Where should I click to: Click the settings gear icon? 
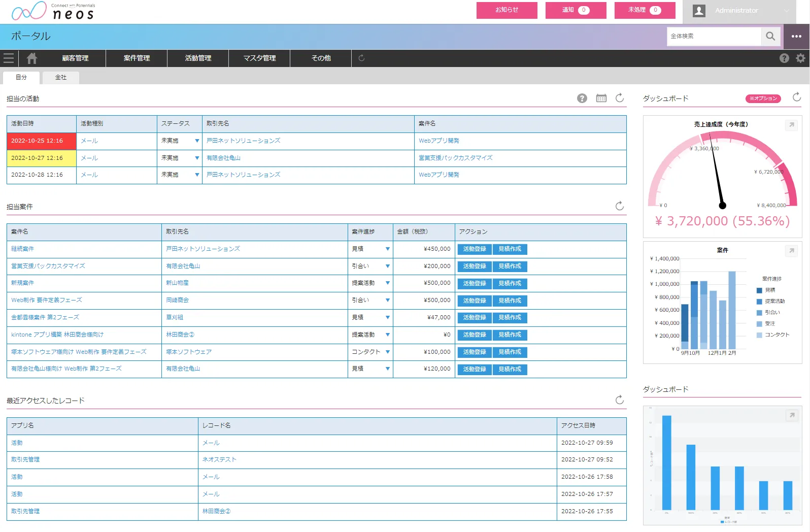coord(800,58)
